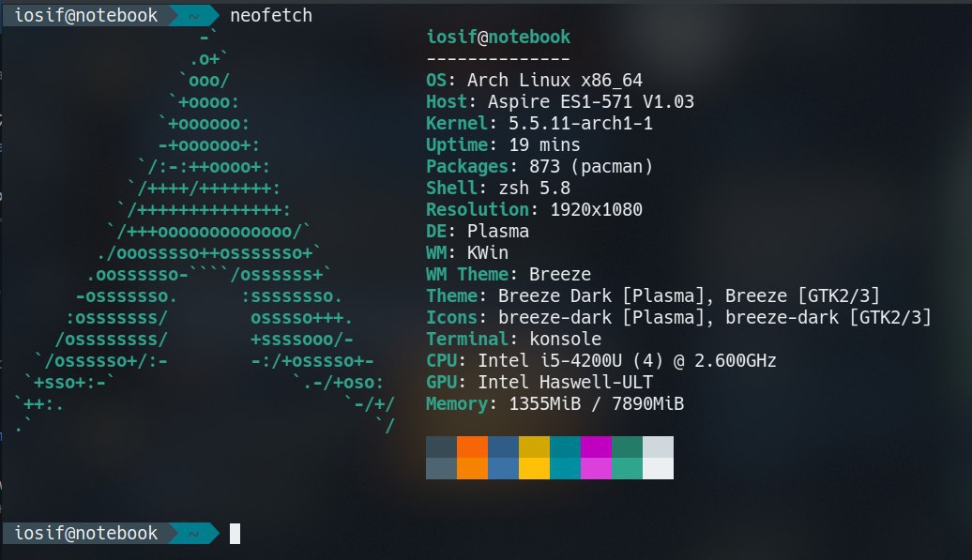Viewport: 972px width, 560px height.
Task: Click the Shell value zsh 5.8
Action: (x=535, y=189)
